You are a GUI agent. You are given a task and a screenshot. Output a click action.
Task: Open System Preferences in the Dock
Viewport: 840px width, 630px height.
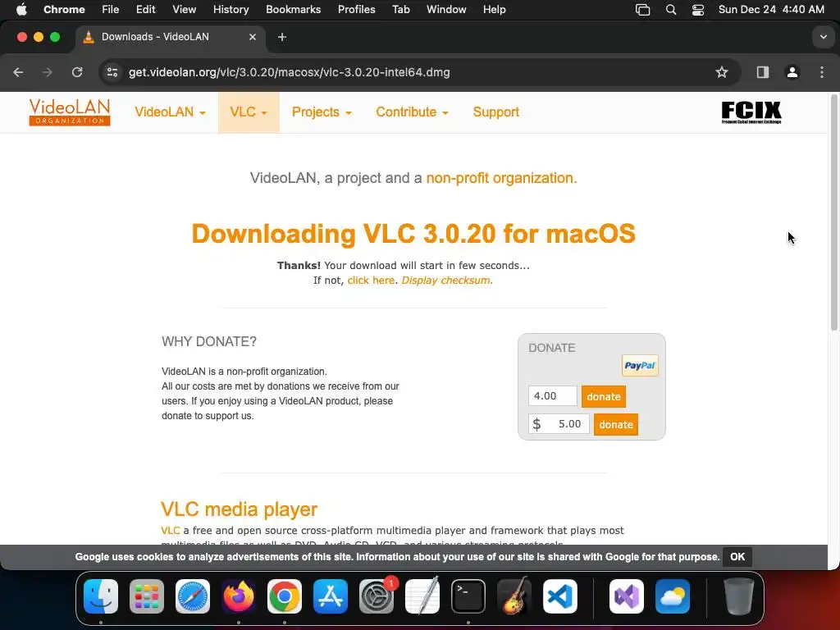click(376, 596)
